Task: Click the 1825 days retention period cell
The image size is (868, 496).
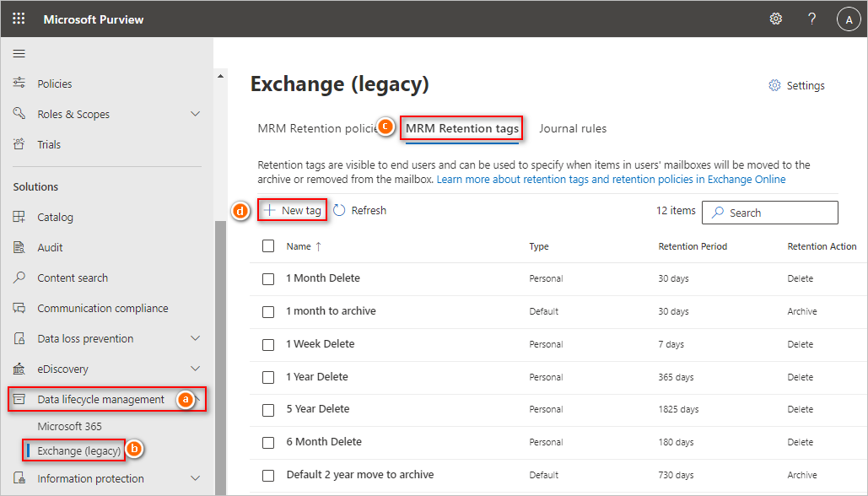Action: (x=678, y=409)
